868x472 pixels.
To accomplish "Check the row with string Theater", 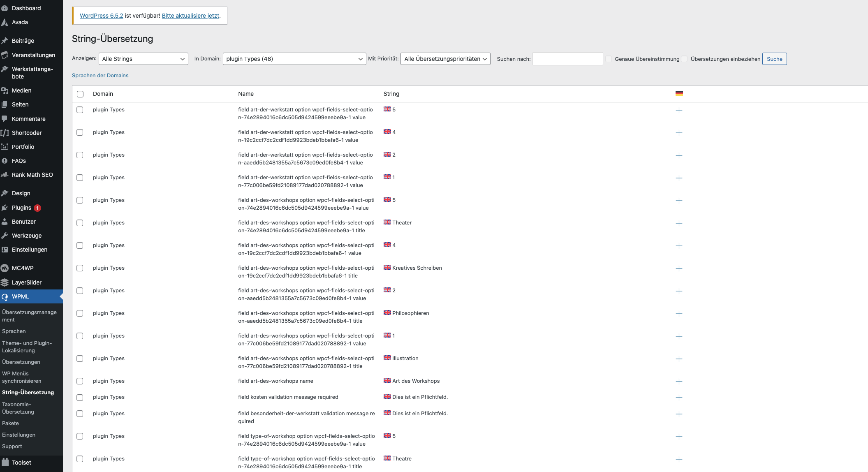I will [80, 223].
